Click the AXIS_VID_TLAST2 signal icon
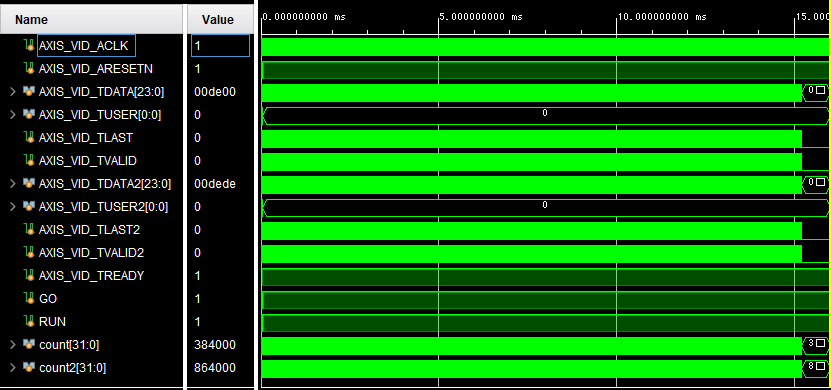Screen dimensions: 831x390 pyautogui.click(x=30, y=229)
